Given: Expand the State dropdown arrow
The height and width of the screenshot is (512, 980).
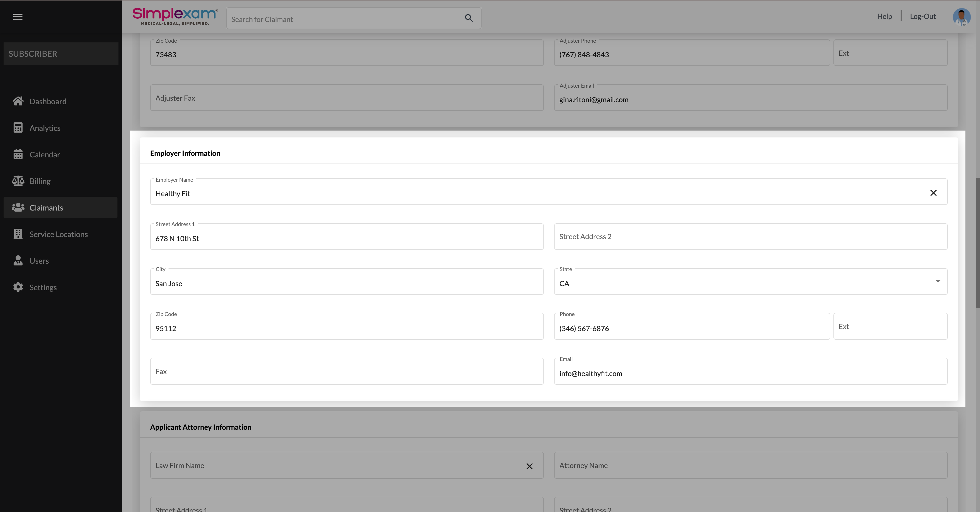Looking at the screenshot, I should click(x=938, y=281).
